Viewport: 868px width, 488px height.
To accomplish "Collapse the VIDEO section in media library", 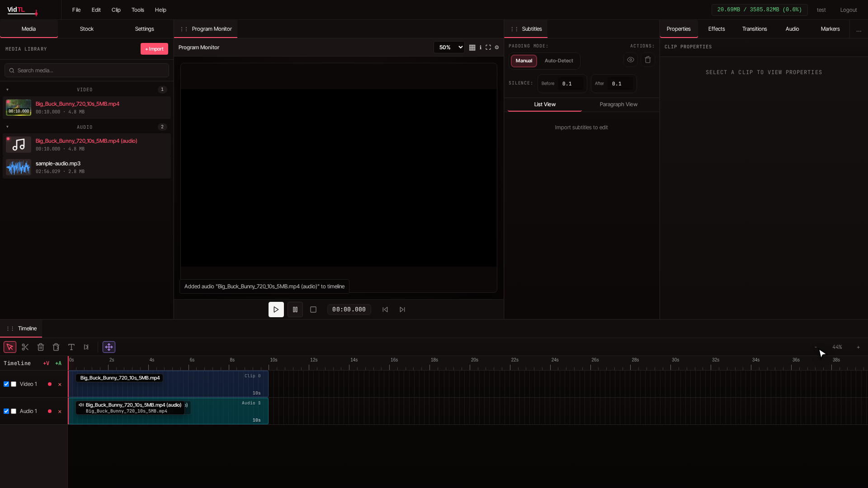I will [x=7, y=89].
